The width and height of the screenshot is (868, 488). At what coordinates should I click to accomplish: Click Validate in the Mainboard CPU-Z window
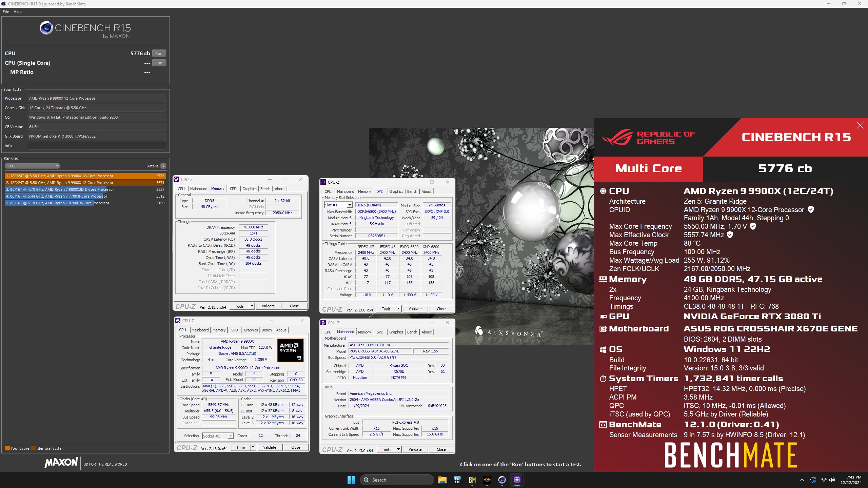(x=415, y=449)
